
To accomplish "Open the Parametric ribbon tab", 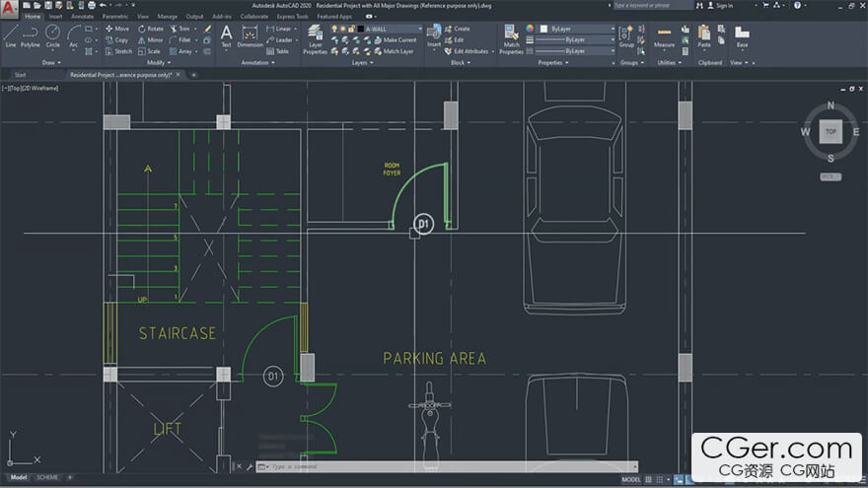I will click(x=115, y=17).
